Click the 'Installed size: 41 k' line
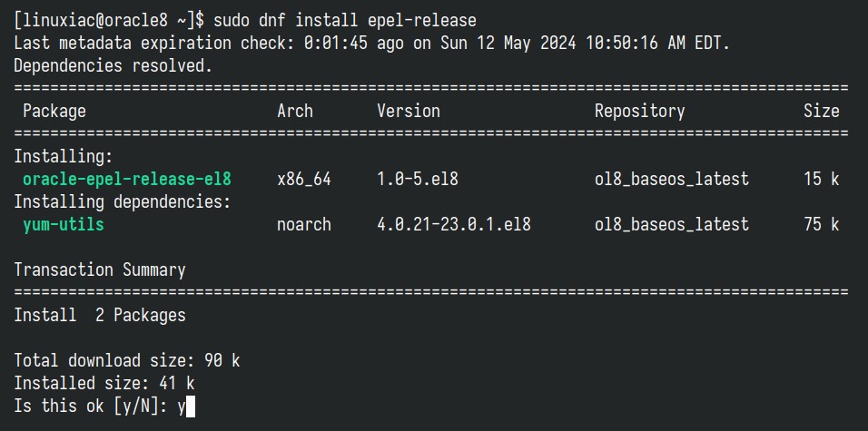Viewport: 868px width, 431px height. click(104, 384)
